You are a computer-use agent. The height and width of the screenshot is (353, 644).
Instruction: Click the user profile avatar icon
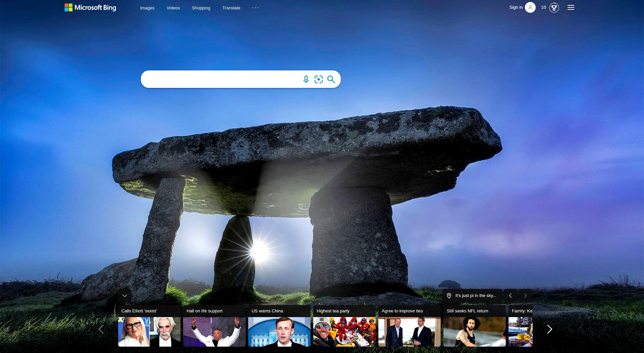point(530,7)
